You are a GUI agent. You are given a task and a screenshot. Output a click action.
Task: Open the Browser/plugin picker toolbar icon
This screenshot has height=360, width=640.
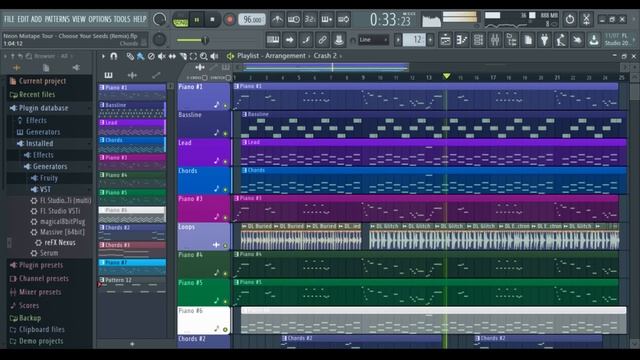point(511,40)
